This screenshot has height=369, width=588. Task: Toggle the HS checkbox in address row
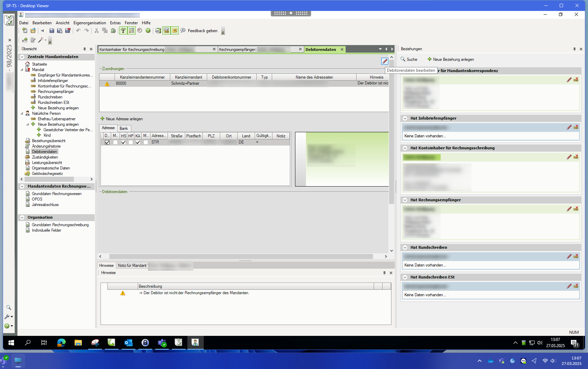(x=123, y=142)
